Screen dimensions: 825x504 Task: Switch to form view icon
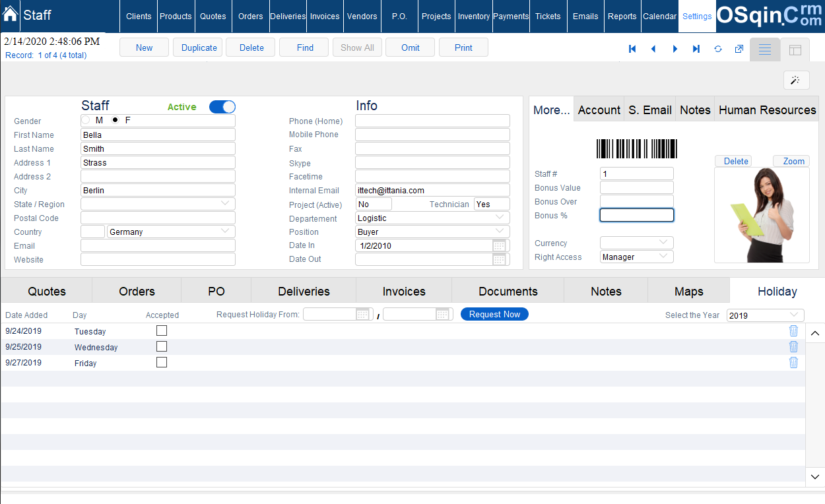(765, 50)
